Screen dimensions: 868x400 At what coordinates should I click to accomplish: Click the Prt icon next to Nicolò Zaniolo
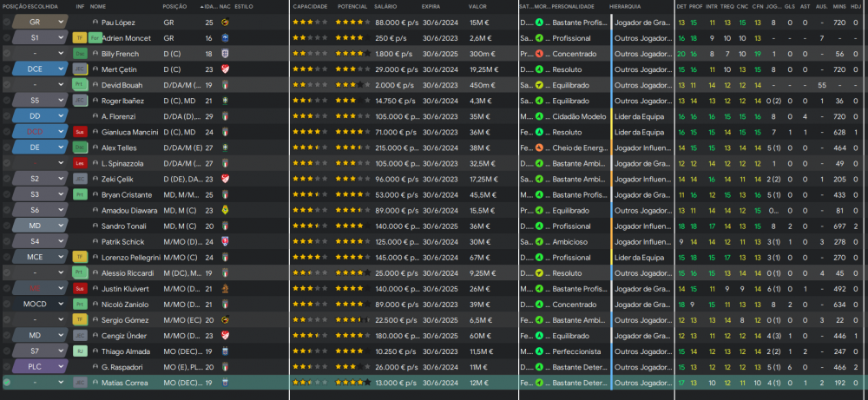(x=80, y=305)
